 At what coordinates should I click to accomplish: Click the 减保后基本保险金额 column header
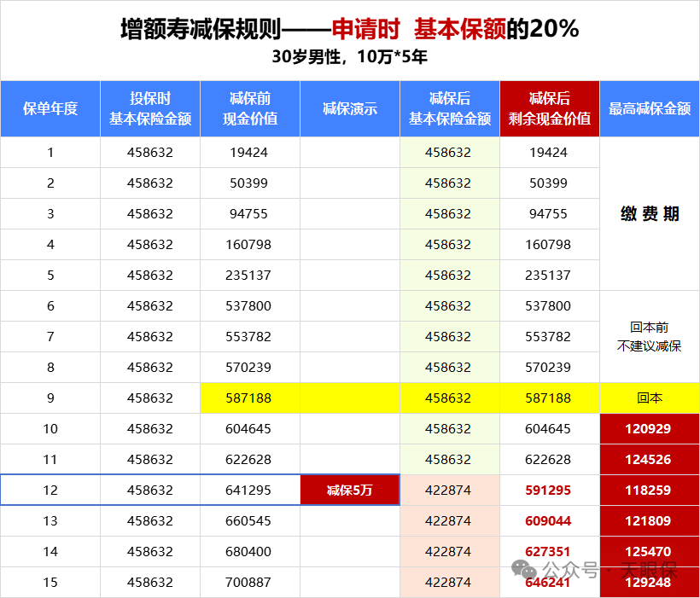point(450,108)
